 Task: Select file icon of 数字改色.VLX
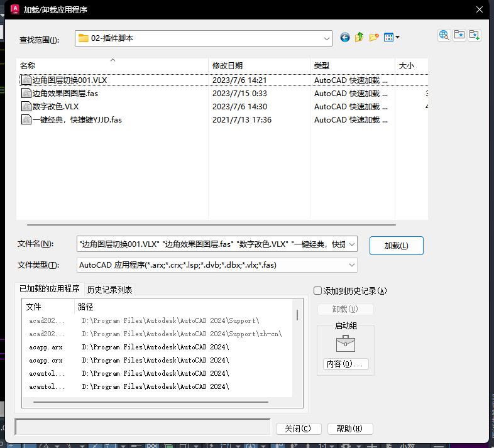click(26, 106)
